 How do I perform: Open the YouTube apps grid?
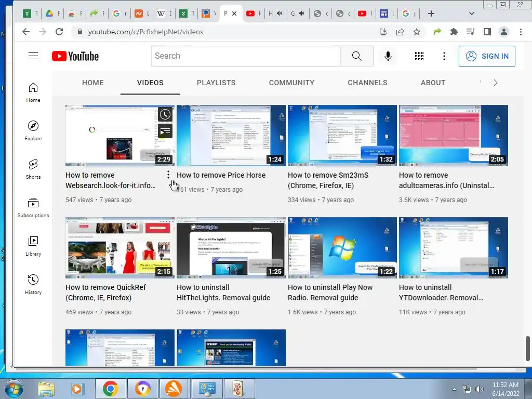419,56
